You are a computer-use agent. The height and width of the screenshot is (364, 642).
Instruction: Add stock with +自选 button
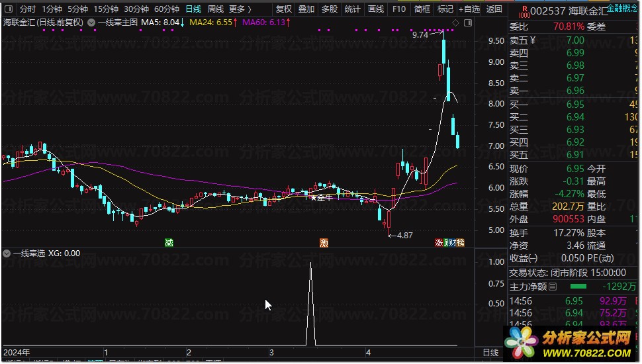469,9
